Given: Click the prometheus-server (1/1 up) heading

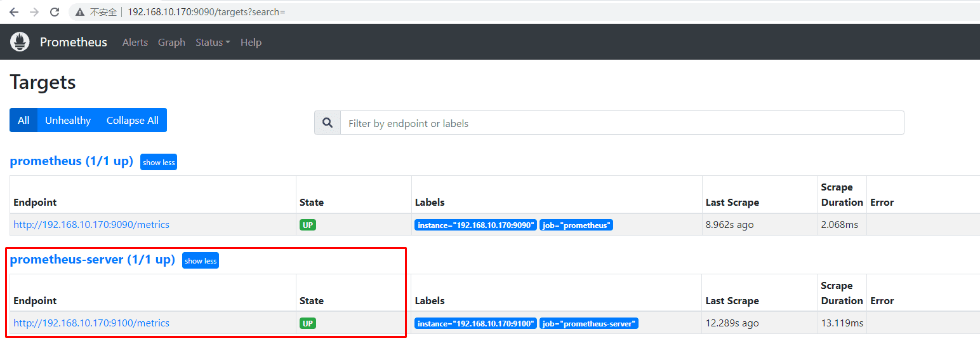Looking at the screenshot, I should [x=93, y=259].
